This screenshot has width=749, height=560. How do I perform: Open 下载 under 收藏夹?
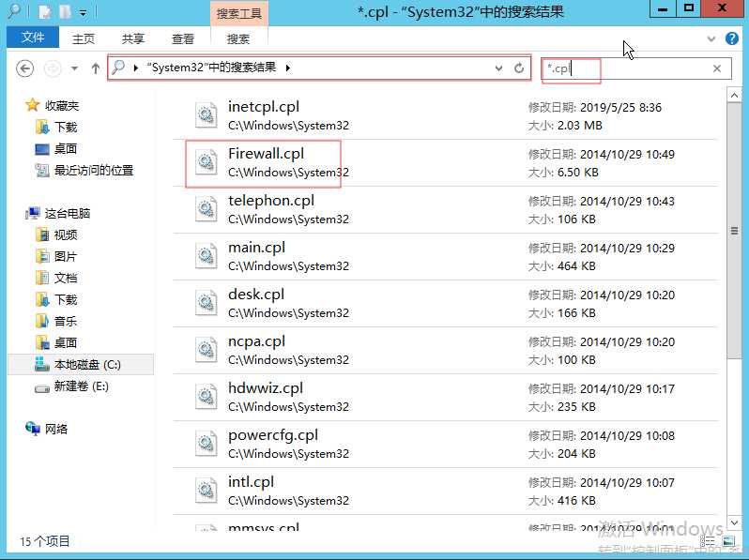pyautogui.click(x=66, y=127)
